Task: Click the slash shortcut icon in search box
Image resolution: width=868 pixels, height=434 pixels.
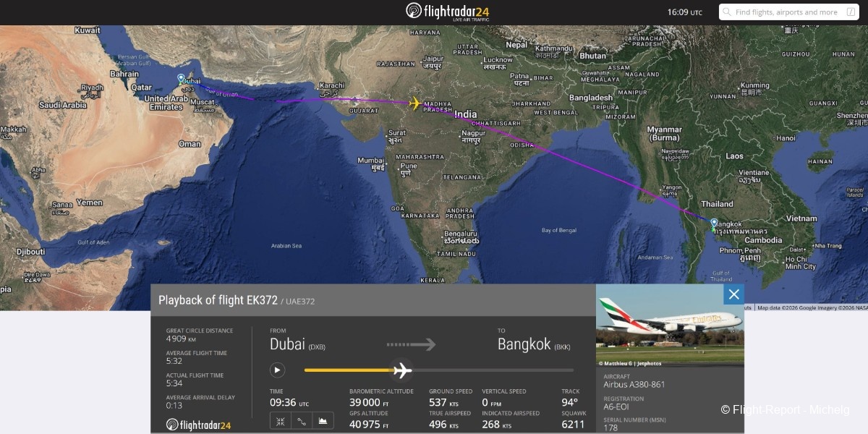Action: (x=851, y=12)
